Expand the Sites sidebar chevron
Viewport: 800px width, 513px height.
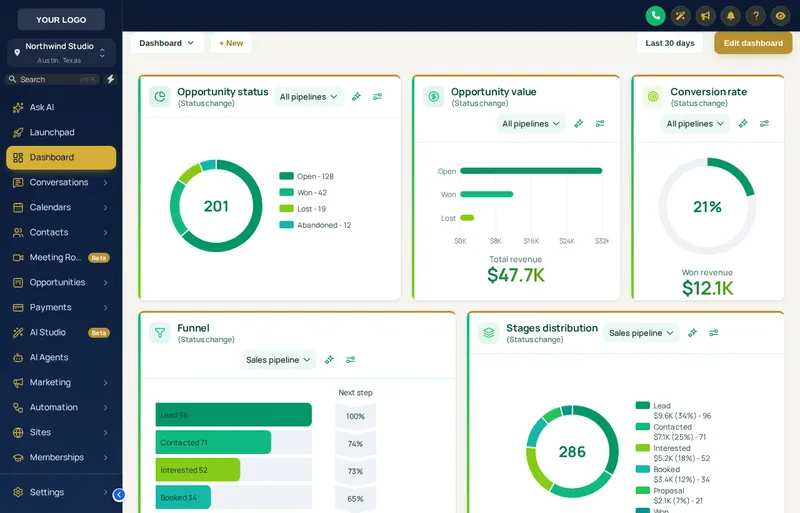(106, 432)
